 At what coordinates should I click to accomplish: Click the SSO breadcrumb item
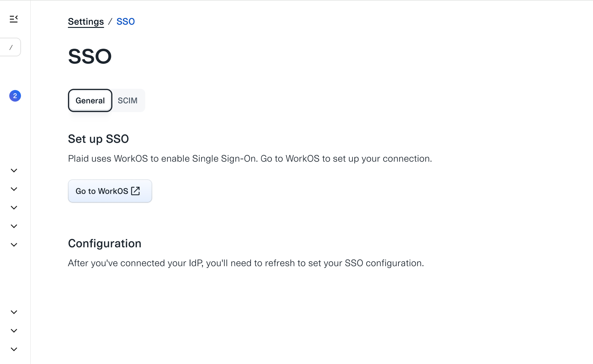coord(125,22)
